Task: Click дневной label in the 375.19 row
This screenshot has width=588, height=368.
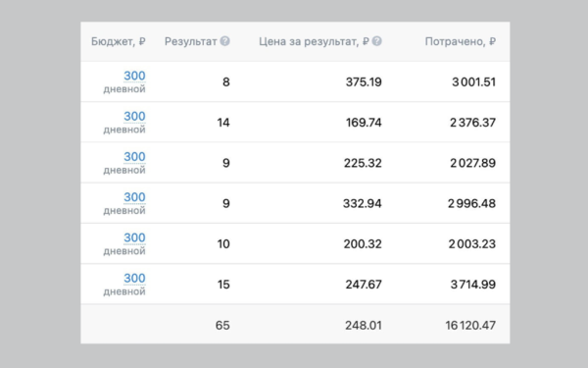Action: point(124,89)
